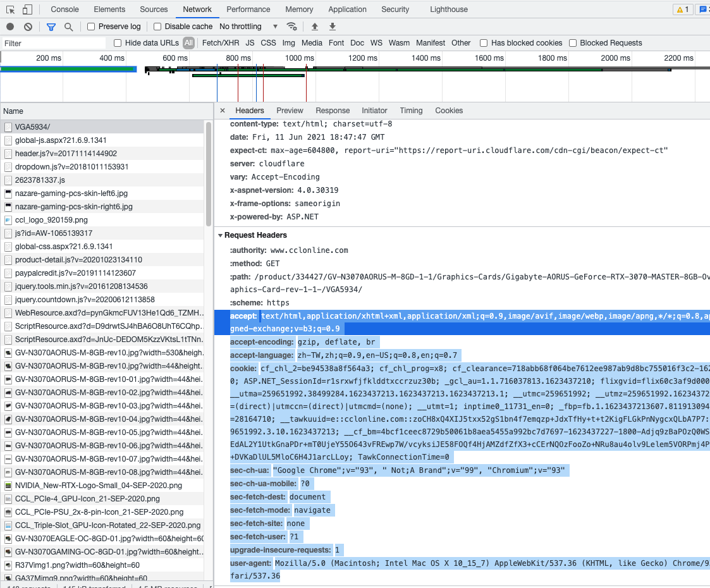
Task: Check Has blocked cookies
Action: coord(484,43)
